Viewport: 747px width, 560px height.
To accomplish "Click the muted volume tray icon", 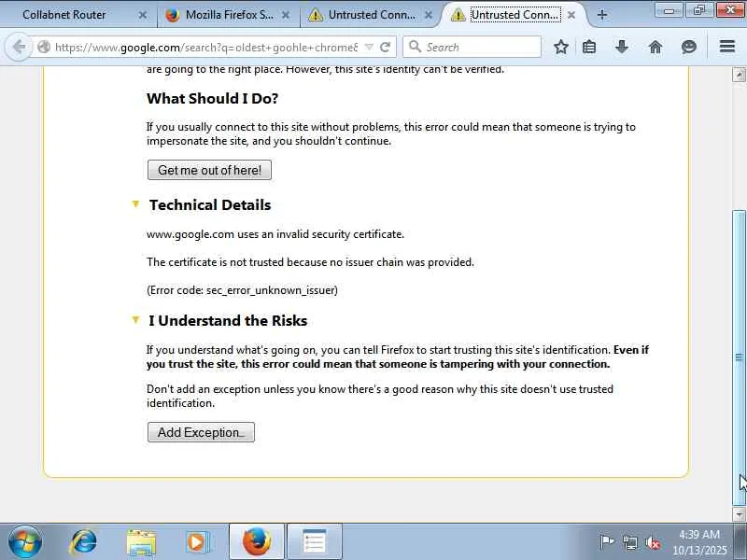I will click(x=653, y=542).
